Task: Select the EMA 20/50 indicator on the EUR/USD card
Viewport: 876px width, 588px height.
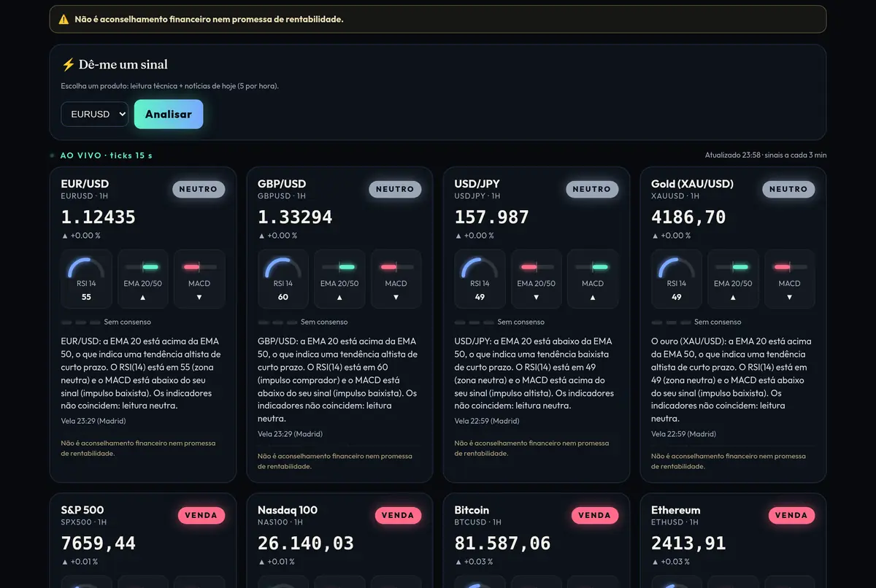Action: tap(143, 279)
